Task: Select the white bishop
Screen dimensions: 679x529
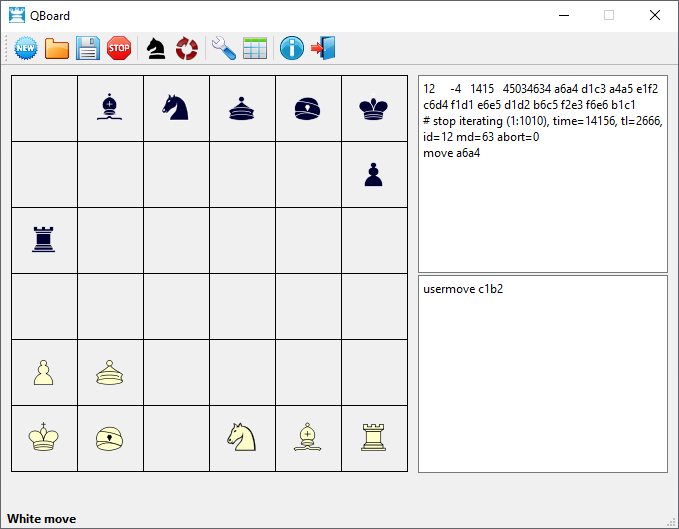Action: (307, 437)
